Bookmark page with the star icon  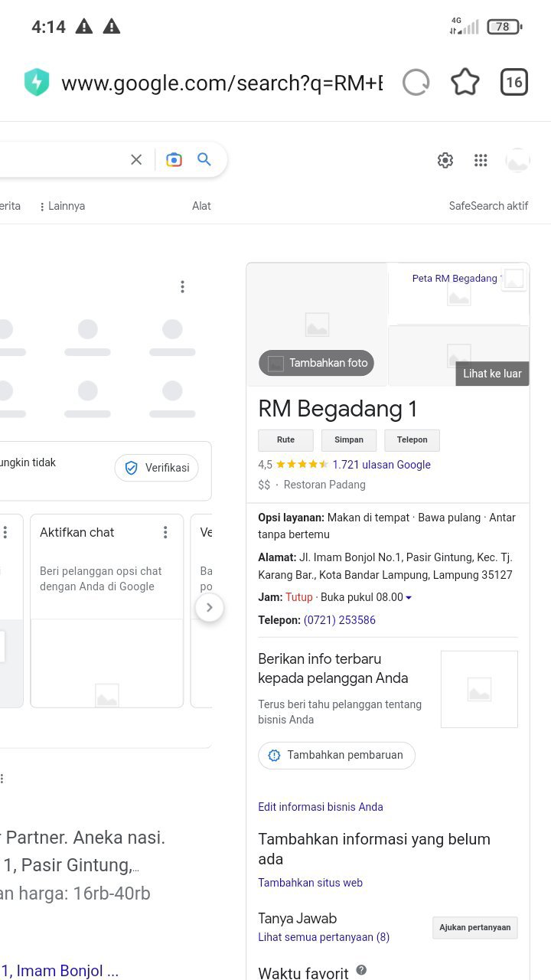465,83
